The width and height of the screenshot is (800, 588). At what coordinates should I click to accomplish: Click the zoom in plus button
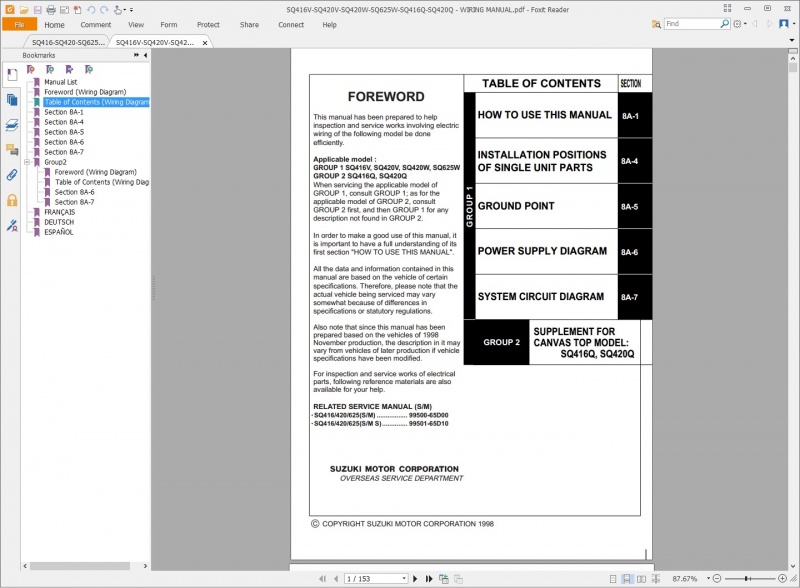782,578
